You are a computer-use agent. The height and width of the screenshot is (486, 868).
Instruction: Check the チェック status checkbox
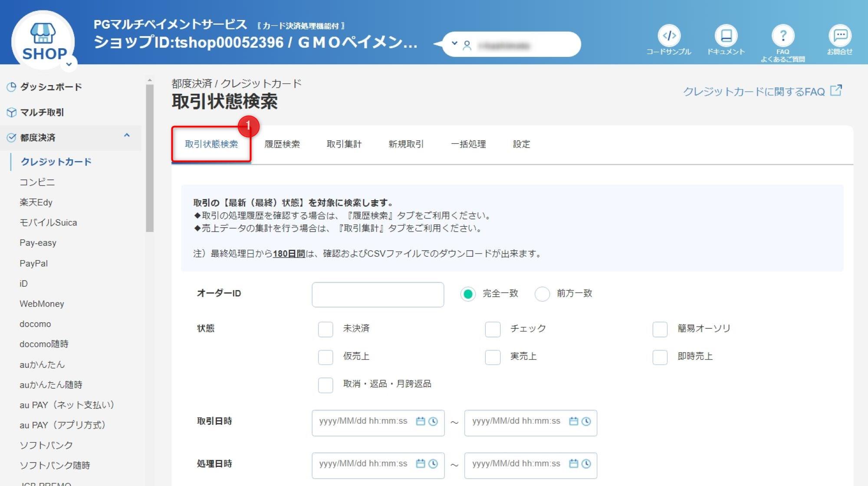[493, 329]
